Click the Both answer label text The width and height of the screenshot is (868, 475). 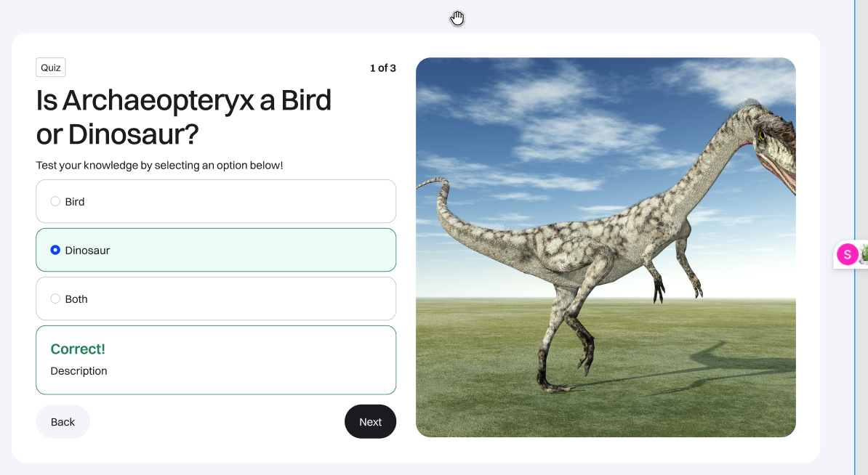(76, 299)
